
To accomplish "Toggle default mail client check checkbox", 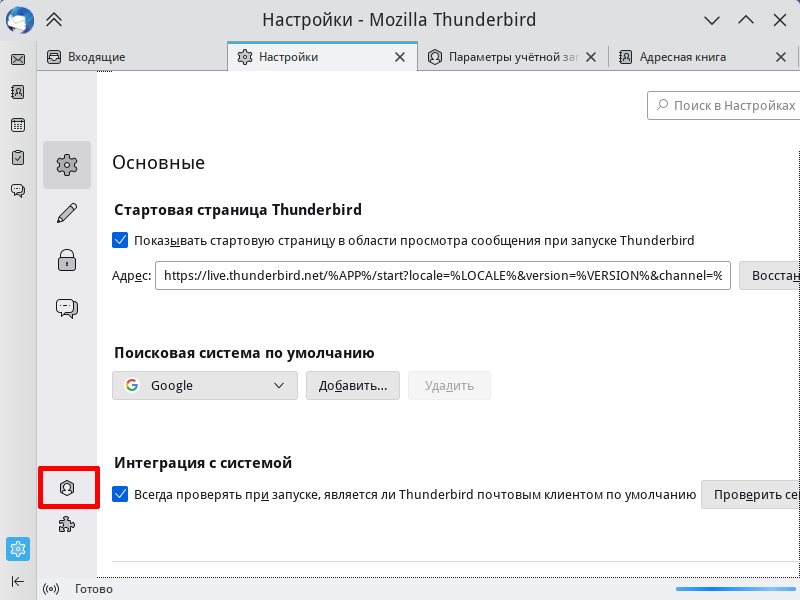I will tap(120, 494).
